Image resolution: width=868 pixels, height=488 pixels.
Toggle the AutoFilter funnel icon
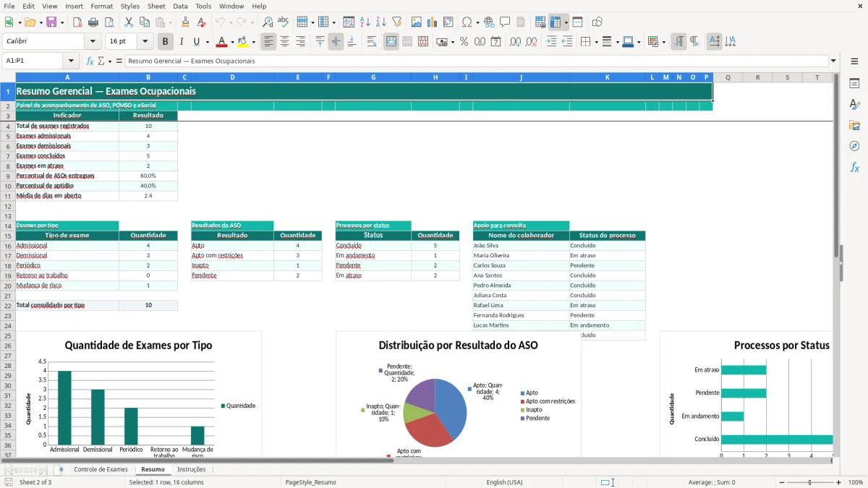pyautogui.click(x=396, y=22)
